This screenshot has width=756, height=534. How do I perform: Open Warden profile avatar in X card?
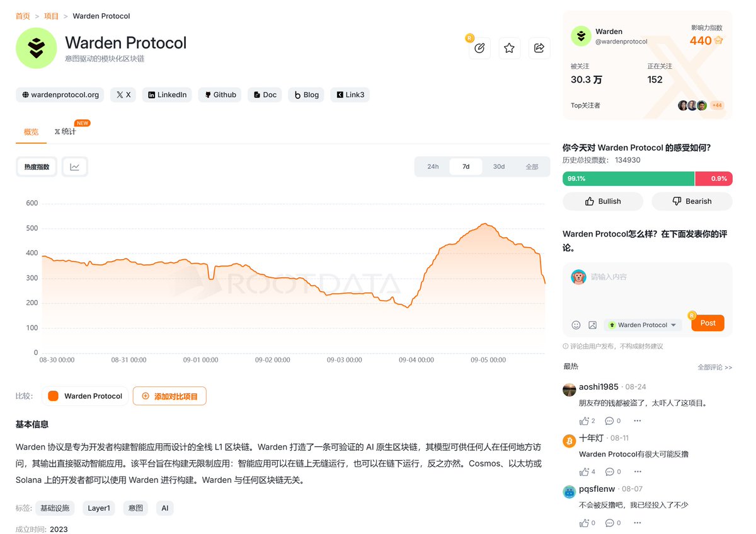tap(581, 36)
